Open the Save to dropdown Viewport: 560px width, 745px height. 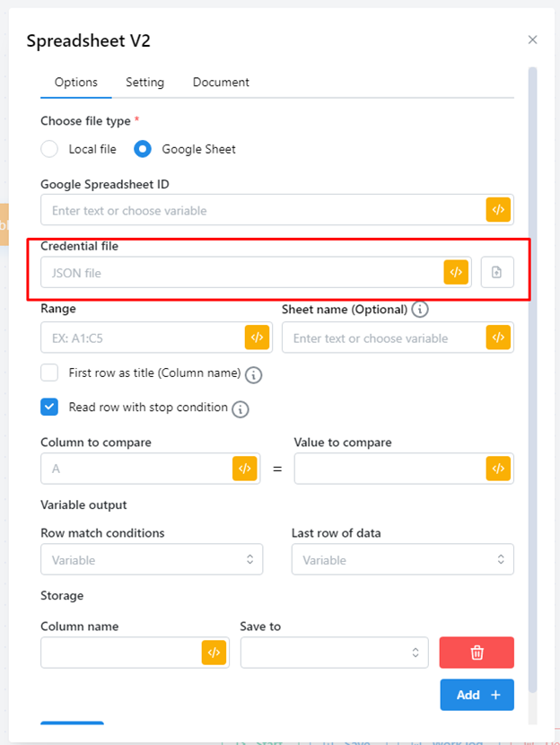pos(335,653)
